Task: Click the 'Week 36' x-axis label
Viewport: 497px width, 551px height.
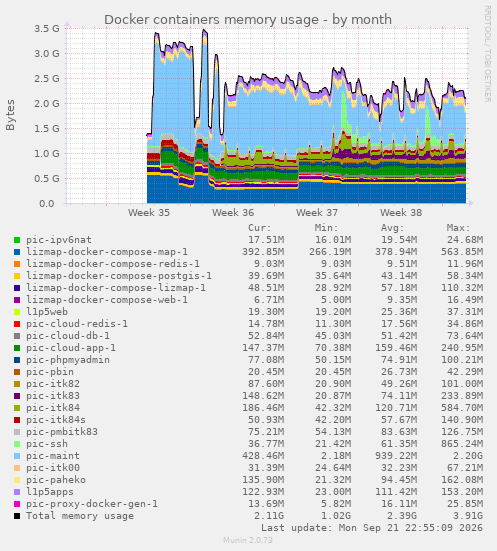Action: click(x=233, y=213)
